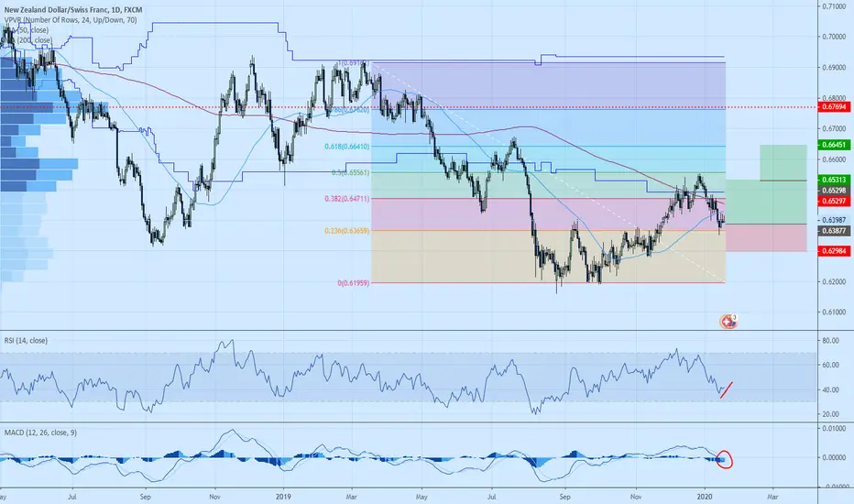Click the Nov label before 2019 on time axis
This screenshot has height=504, width=854.
(x=214, y=497)
